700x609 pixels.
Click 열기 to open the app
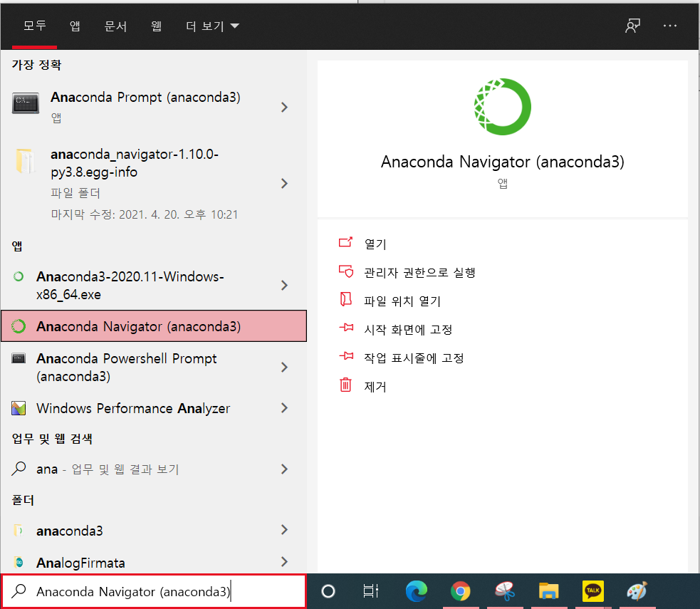(x=375, y=244)
